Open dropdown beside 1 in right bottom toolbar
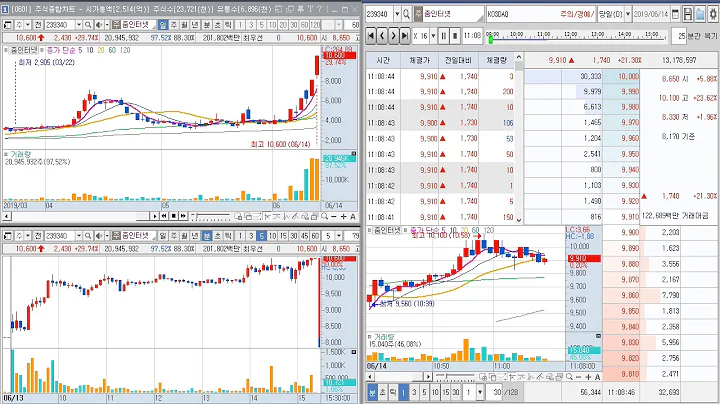Image resolution: width=720 pixels, height=404 pixels. [480, 393]
